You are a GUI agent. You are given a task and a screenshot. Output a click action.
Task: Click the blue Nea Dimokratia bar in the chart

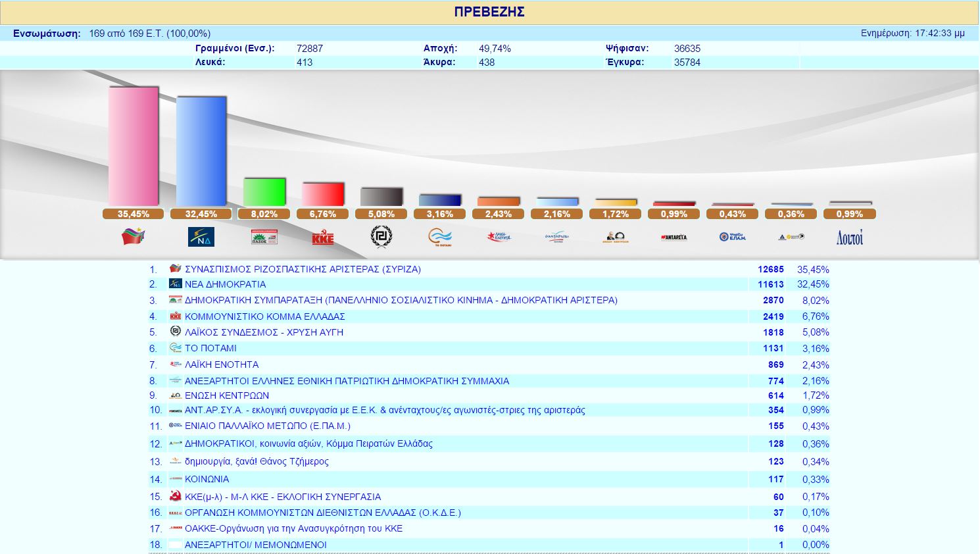[x=201, y=151]
